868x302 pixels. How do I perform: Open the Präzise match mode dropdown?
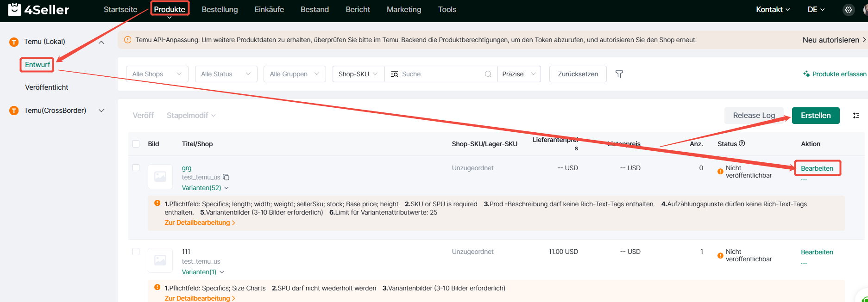click(x=519, y=74)
